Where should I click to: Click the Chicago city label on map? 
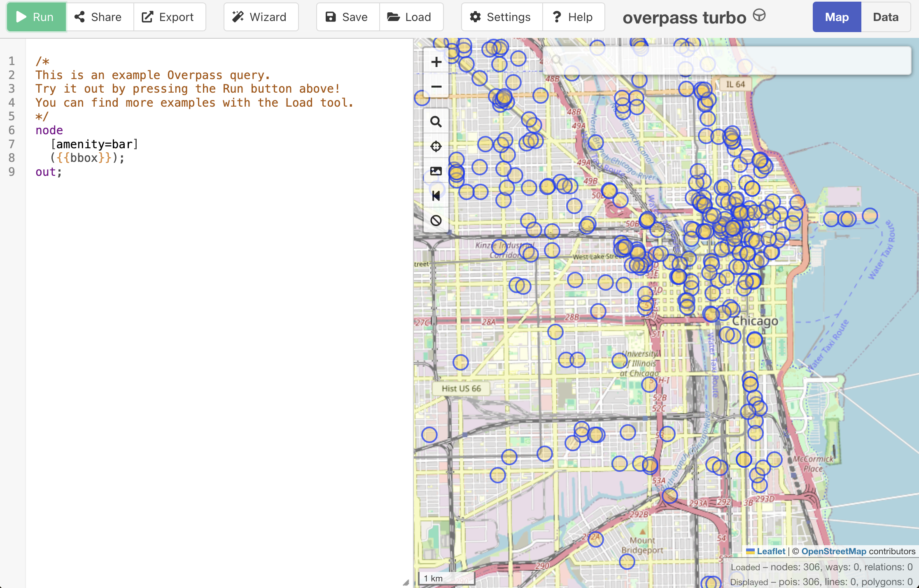(x=755, y=321)
